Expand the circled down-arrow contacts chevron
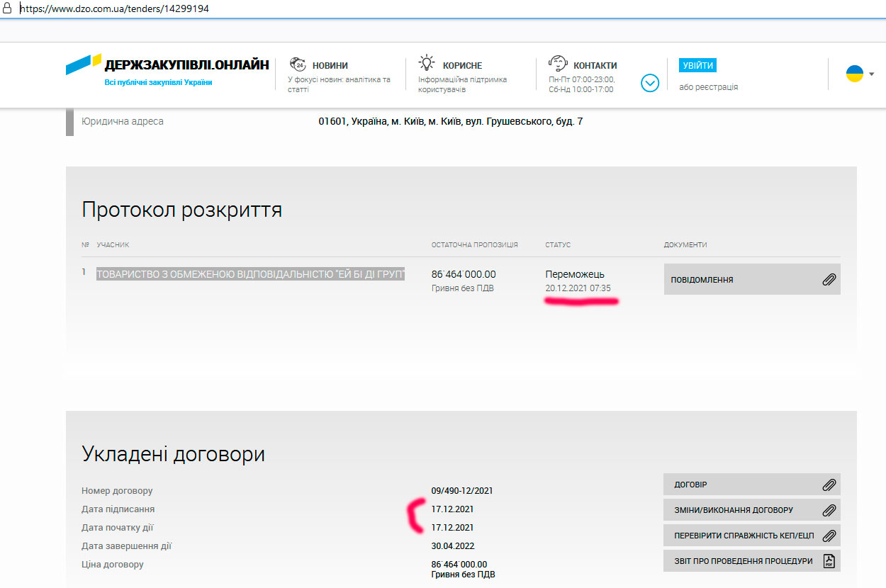This screenshot has width=886, height=588. (x=650, y=83)
